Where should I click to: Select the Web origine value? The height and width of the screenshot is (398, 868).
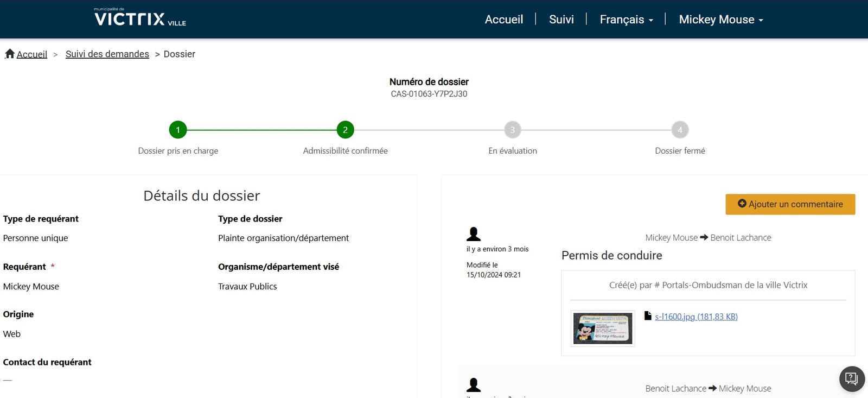12,334
